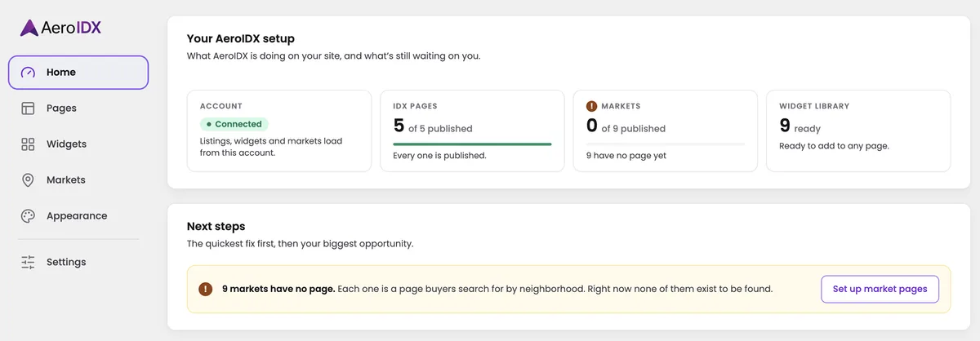The height and width of the screenshot is (341, 980).
Task: Click the "Next steps" heading
Action: pos(216,226)
